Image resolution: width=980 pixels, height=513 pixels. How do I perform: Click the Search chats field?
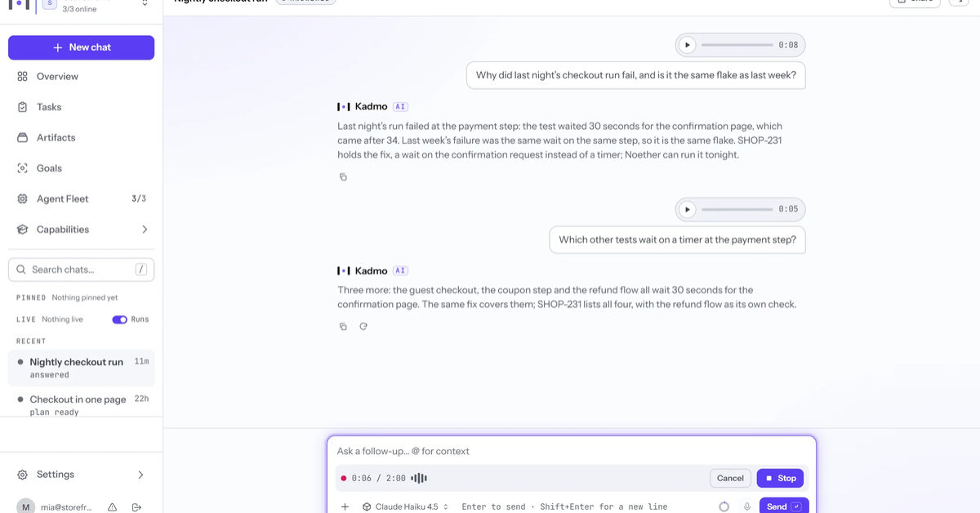(82, 270)
